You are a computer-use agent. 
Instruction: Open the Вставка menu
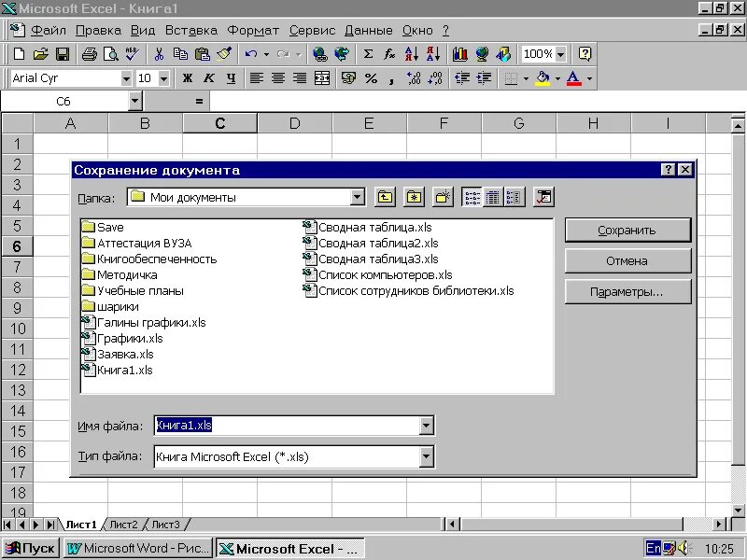point(191,31)
